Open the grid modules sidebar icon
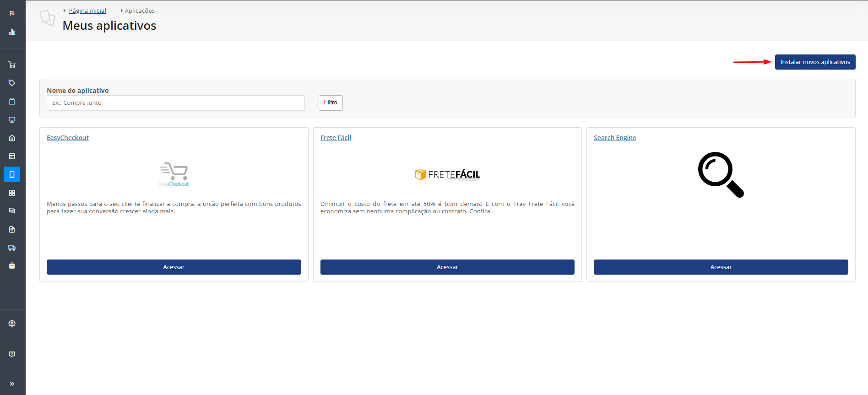 [x=12, y=193]
